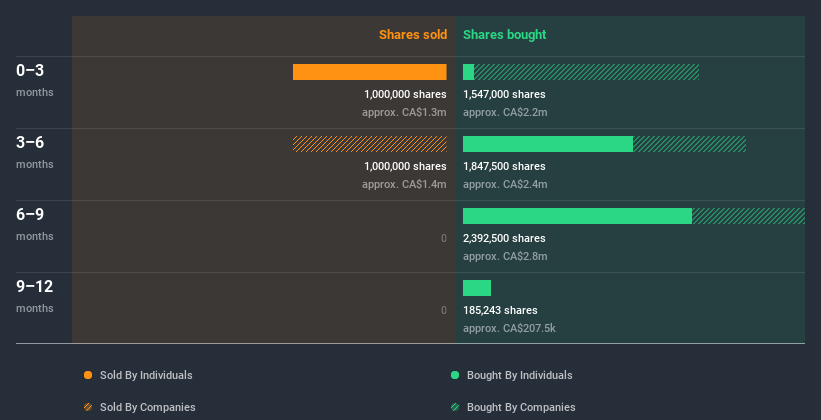Click the Sold By Companies legend label
Viewport: 821px width, 420px height.
point(147,407)
